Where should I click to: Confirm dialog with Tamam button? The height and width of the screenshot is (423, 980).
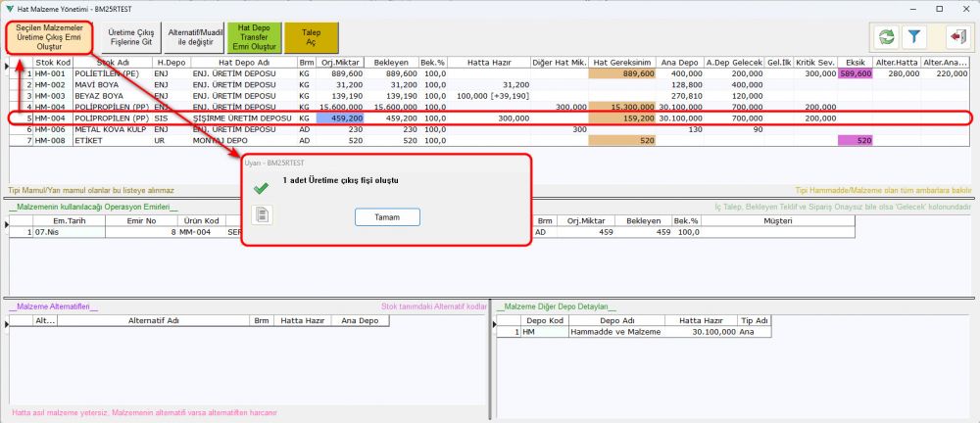click(387, 216)
